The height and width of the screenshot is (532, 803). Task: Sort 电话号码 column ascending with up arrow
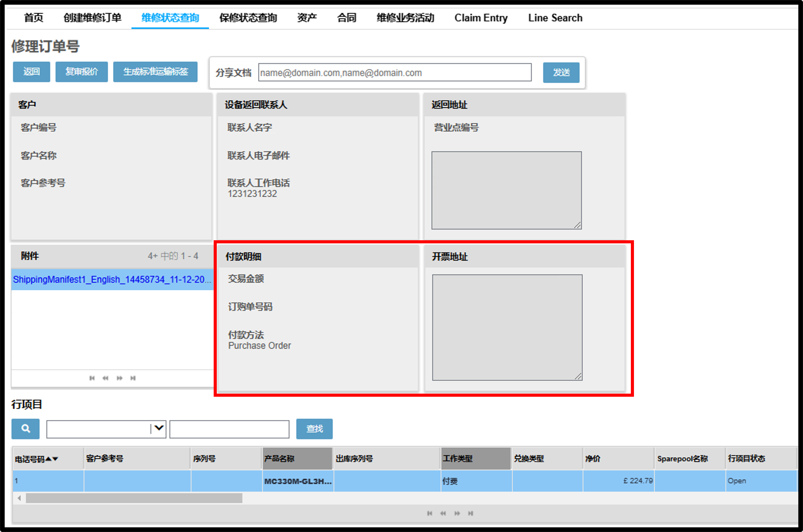tap(48, 459)
